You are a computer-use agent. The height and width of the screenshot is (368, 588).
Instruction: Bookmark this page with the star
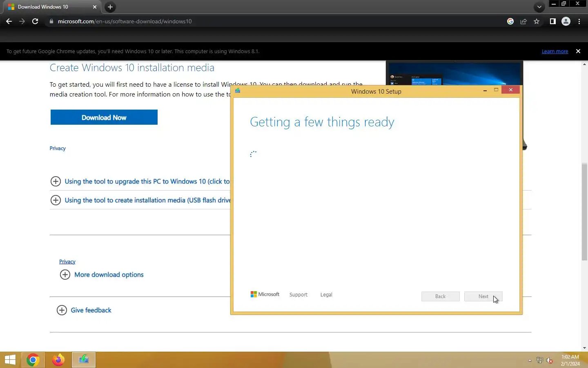point(537,21)
